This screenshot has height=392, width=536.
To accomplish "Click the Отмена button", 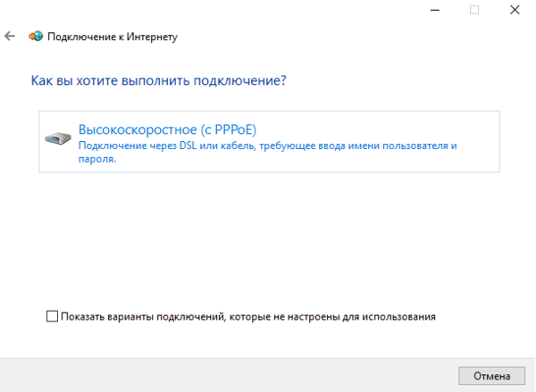I will (491, 376).
